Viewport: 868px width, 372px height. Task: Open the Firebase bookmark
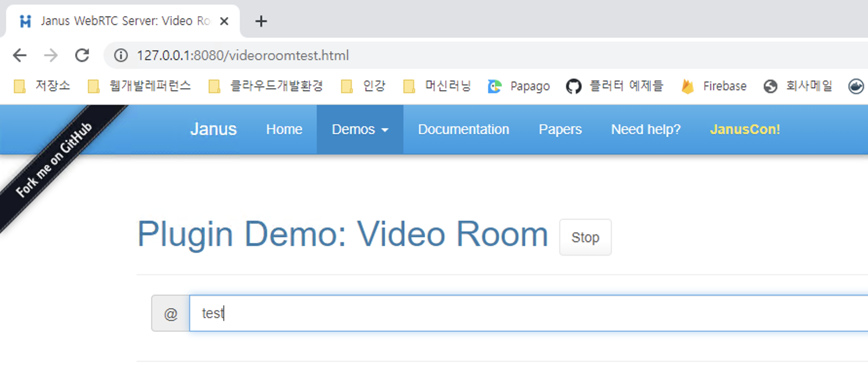714,86
